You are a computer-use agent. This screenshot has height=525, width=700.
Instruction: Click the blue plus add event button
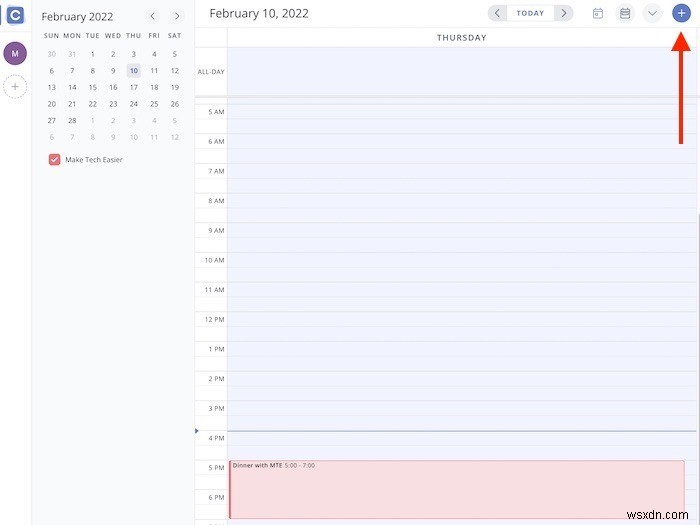(x=681, y=13)
